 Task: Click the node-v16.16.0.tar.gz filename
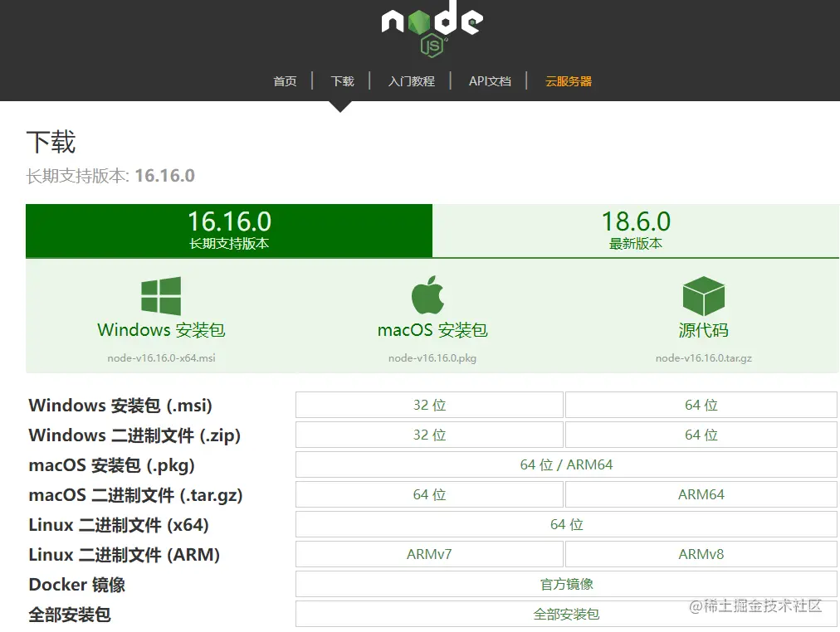coord(703,358)
